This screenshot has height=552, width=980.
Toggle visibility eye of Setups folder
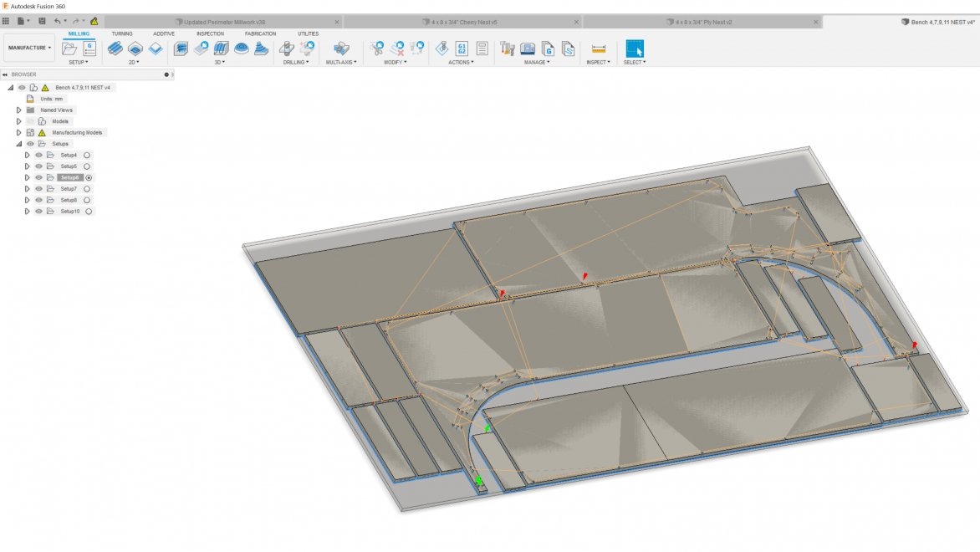pos(30,144)
